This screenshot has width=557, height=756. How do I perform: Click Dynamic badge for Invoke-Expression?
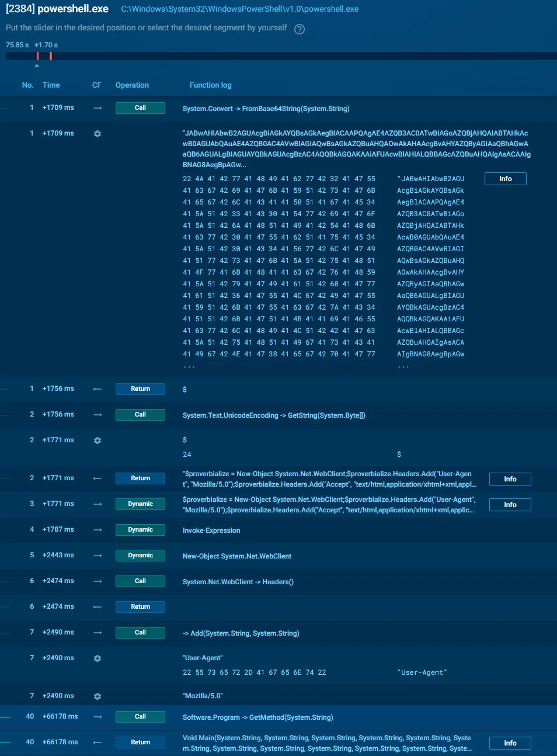pyautogui.click(x=140, y=530)
